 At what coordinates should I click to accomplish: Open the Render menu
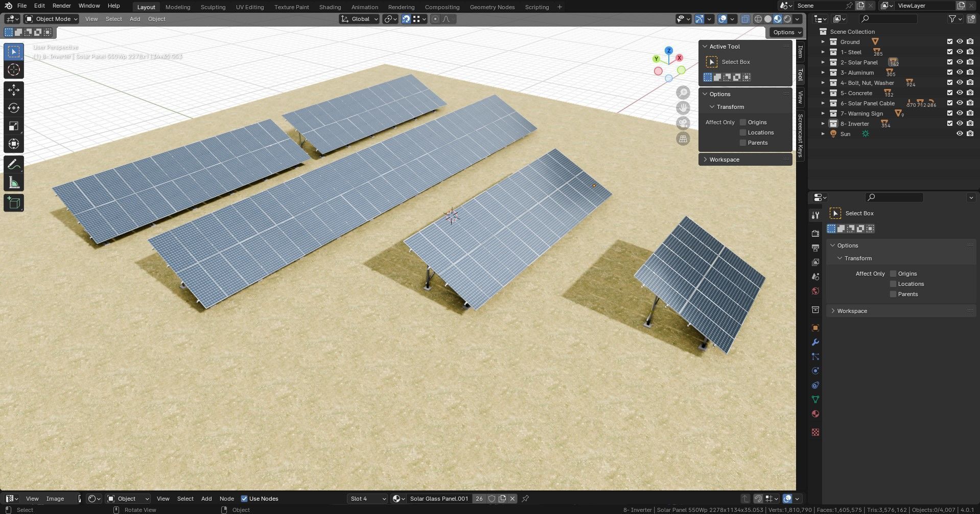click(61, 6)
